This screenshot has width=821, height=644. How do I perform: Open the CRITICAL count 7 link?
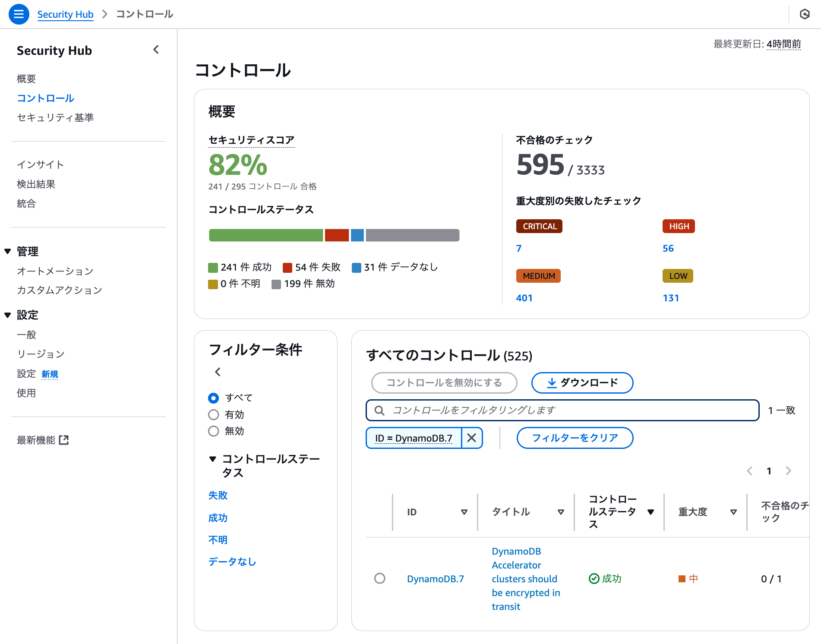[519, 248]
